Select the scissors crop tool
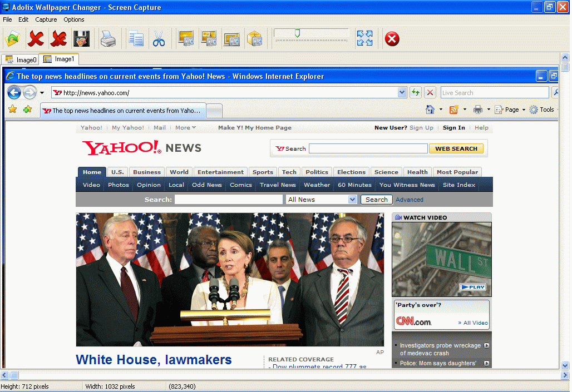This screenshot has height=392, width=572. coord(159,39)
